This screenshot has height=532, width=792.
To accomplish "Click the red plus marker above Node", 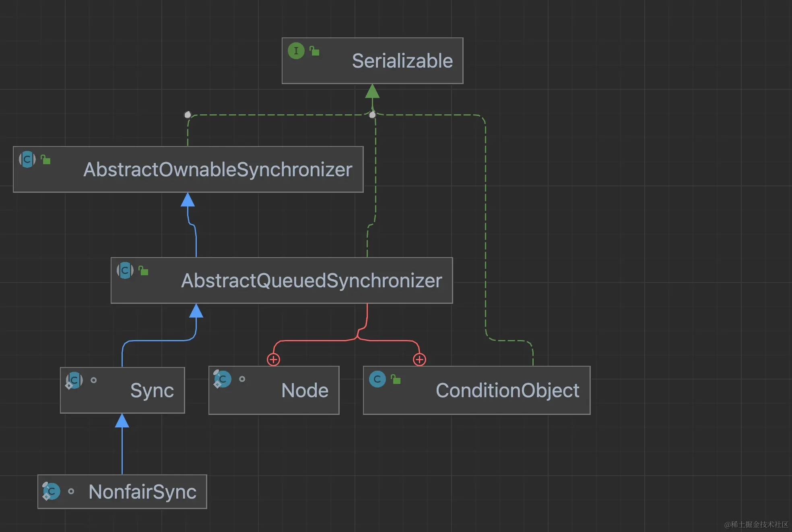I will [x=274, y=359].
